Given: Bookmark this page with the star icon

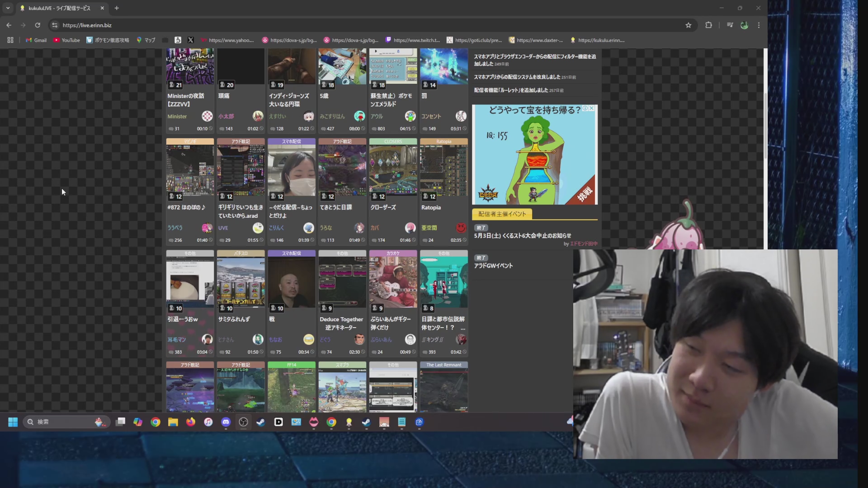Looking at the screenshot, I should pyautogui.click(x=688, y=25).
